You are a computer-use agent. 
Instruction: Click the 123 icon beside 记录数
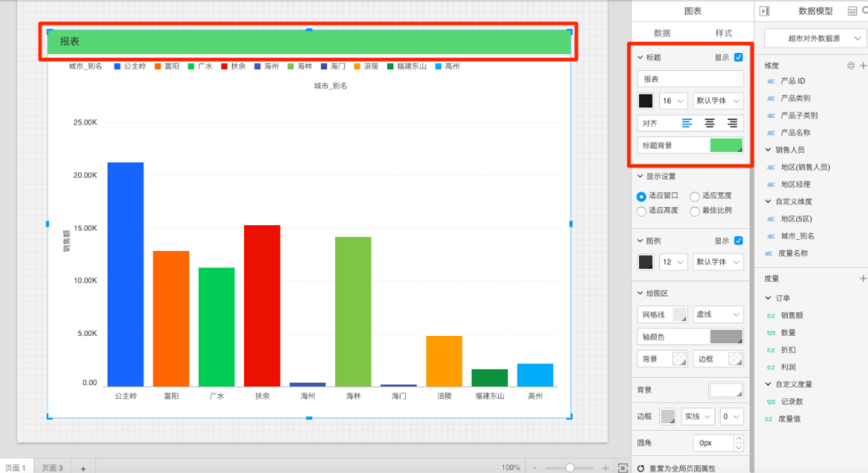tap(771, 401)
